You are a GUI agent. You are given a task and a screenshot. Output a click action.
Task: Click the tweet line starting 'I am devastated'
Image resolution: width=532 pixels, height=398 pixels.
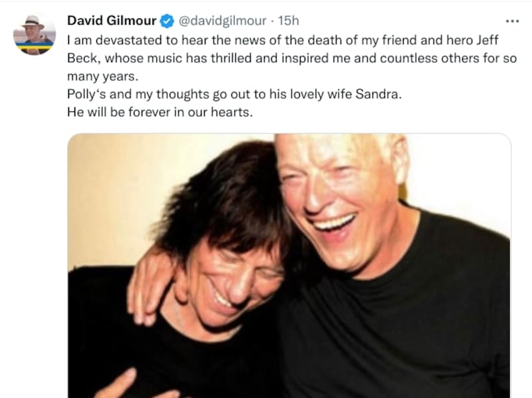283,40
